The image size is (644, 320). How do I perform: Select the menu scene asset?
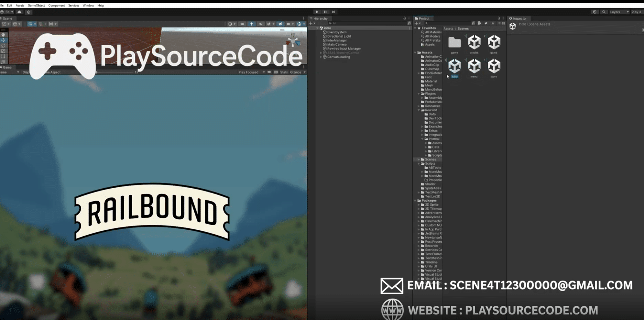[x=474, y=68]
